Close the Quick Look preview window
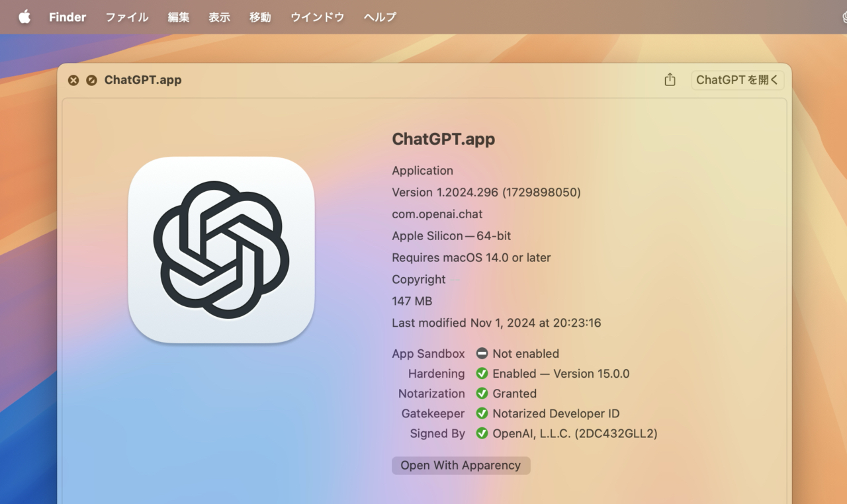The image size is (847, 504). (73, 80)
